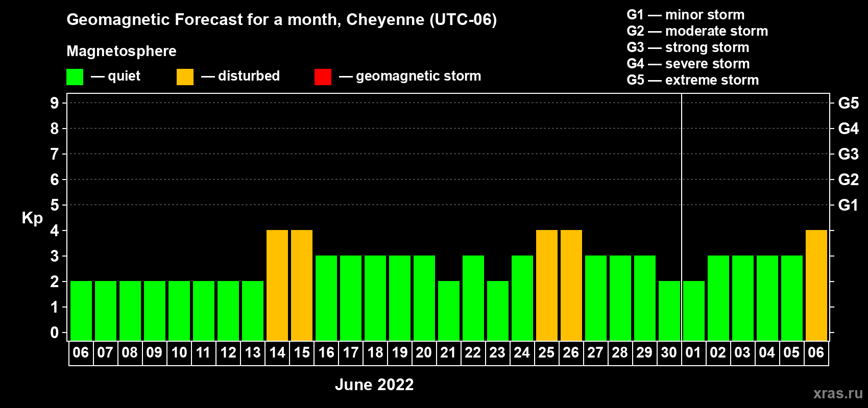Click the green quiet legend swatch
The width and height of the screenshot is (868, 408).
[x=75, y=77]
